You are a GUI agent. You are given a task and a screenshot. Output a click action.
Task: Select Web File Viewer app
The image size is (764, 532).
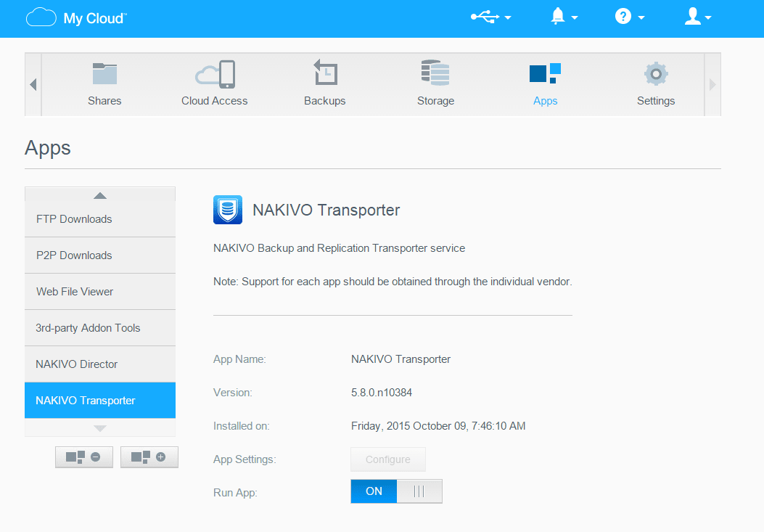100,292
